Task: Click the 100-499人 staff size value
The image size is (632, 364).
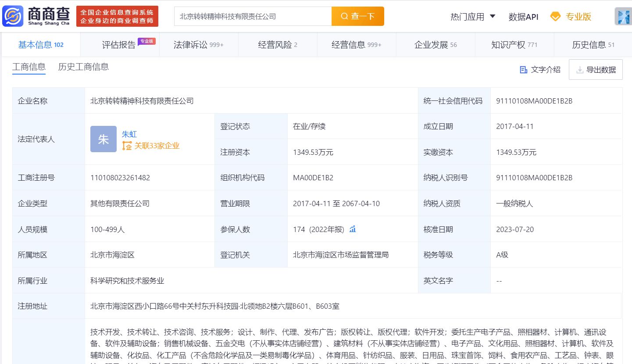Action: tap(107, 229)
